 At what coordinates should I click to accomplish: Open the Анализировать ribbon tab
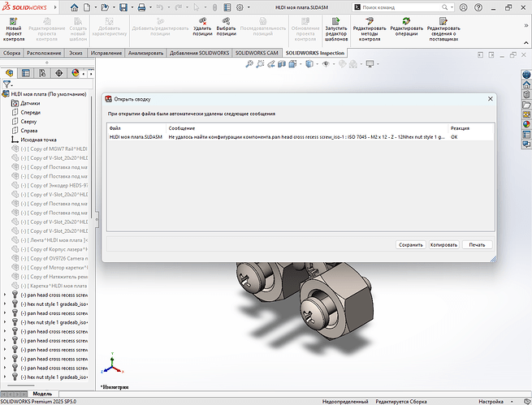pyautogui.click(x=145, y=53)
